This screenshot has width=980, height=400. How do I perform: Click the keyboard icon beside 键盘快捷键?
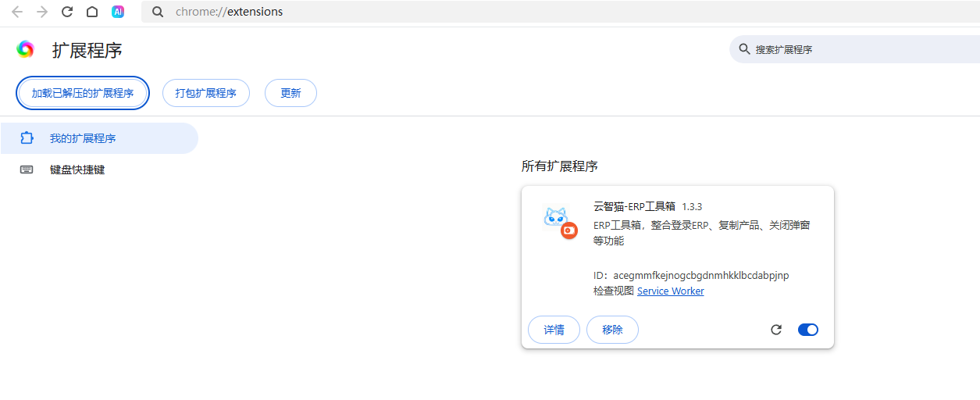click(x=27, y=170)
